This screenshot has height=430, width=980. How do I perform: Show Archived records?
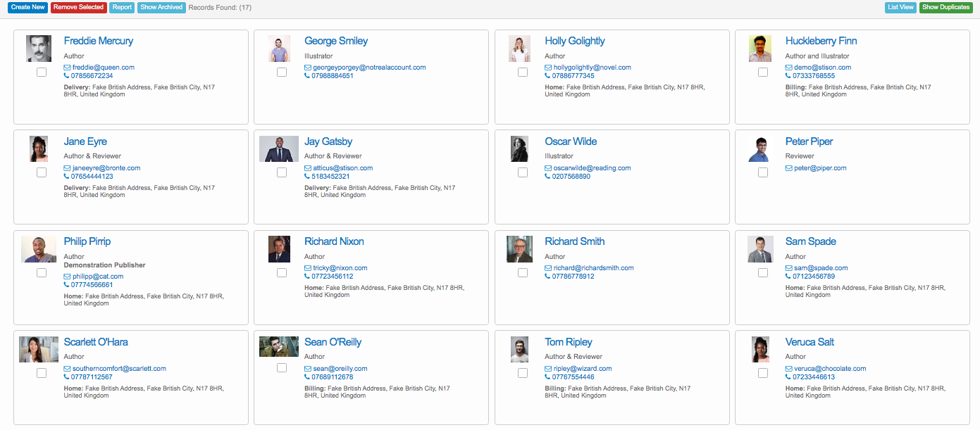161,8
